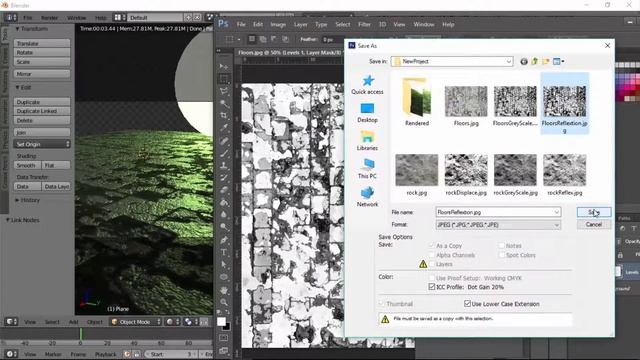Toggle Quick Mask mode icon

click(x=224, y=338)
